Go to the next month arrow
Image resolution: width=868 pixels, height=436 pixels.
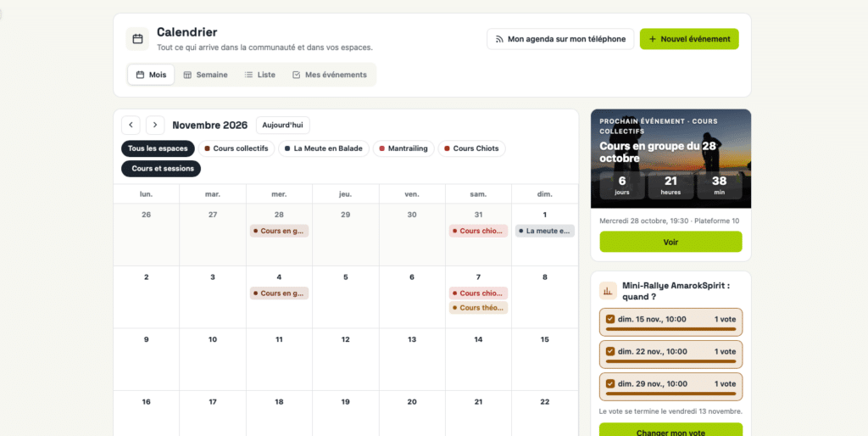155,126
